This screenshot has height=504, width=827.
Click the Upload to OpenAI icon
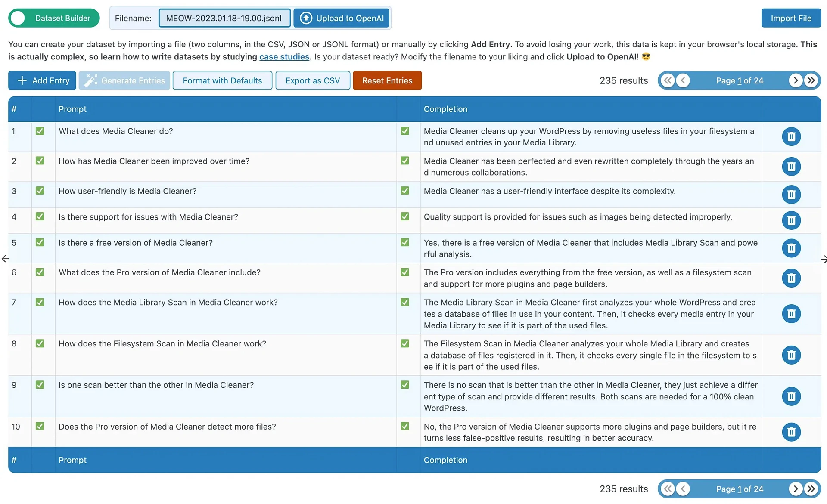point(305,18)
